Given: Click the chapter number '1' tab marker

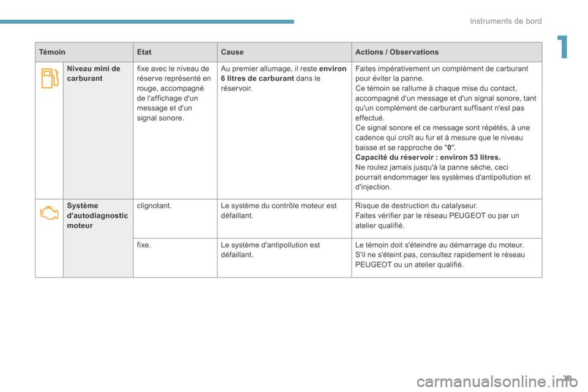Looking at the screenshot, I should click(563, 47).
